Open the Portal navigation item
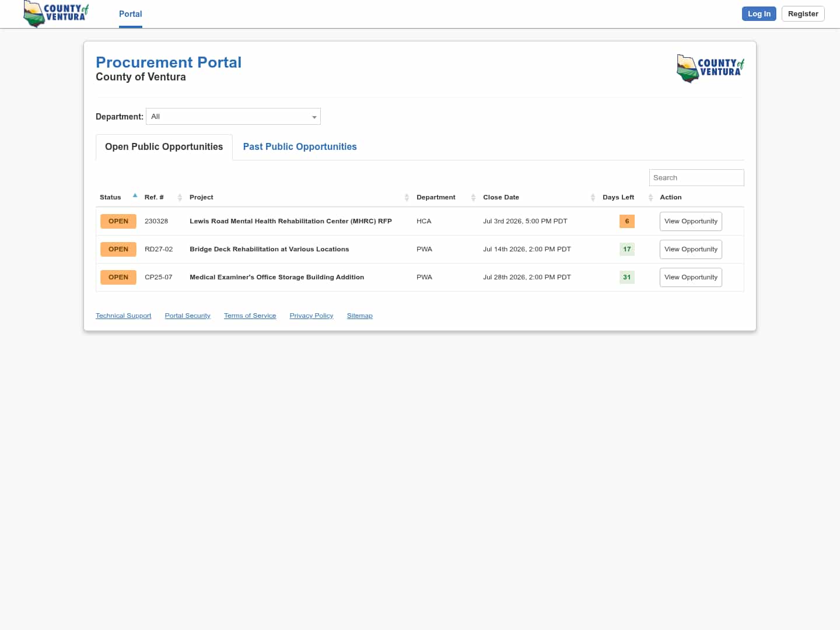 coord(131,14)
